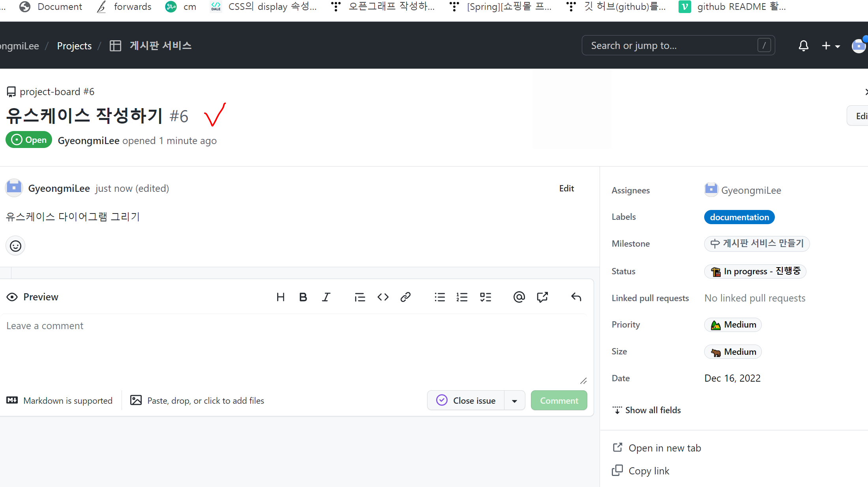Open the notifications bell
Image resolution: width=868 pixels, height=487 pixels.
803,46
